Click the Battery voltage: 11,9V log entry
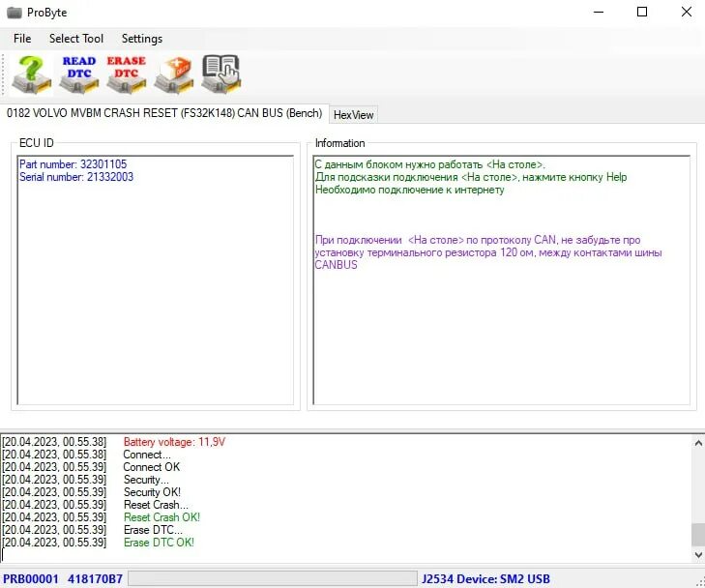Viewport: 705px width, 588px height. point(174,442)
